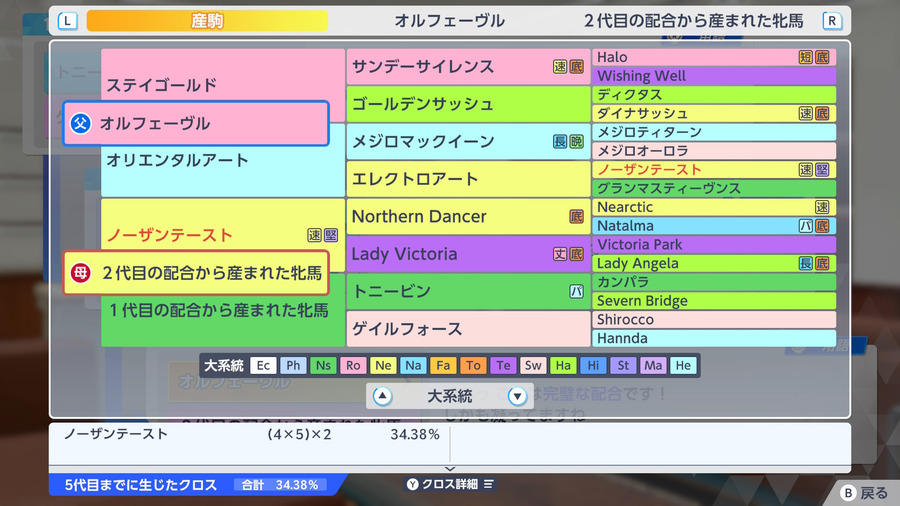The height and width of the screenshot is (506, 900).
Task: Select ゲイルフォース in the pedigree
Action: 468,329
